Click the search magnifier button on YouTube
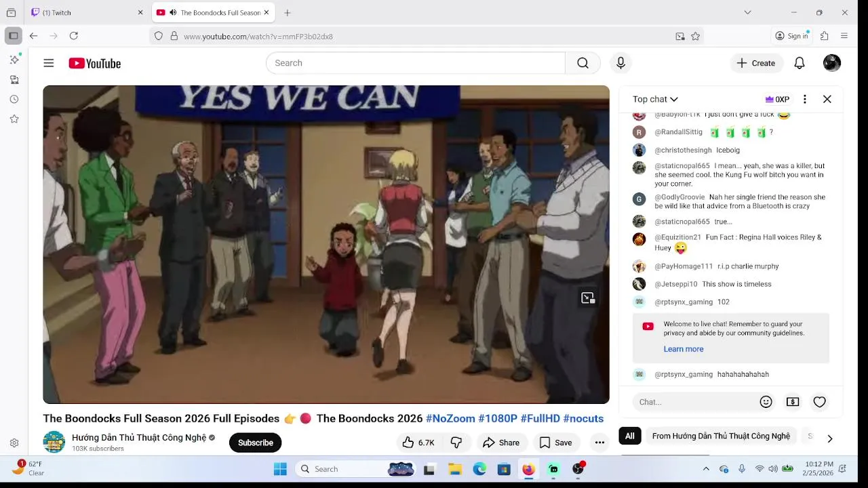Viewport: 868px width, 488px height. coord(583,63)
